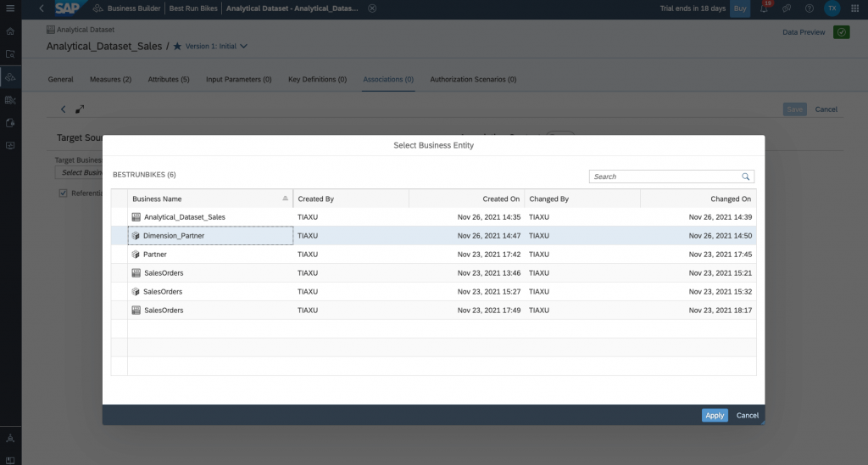Click Cancel next to Save

pos(826,109)
